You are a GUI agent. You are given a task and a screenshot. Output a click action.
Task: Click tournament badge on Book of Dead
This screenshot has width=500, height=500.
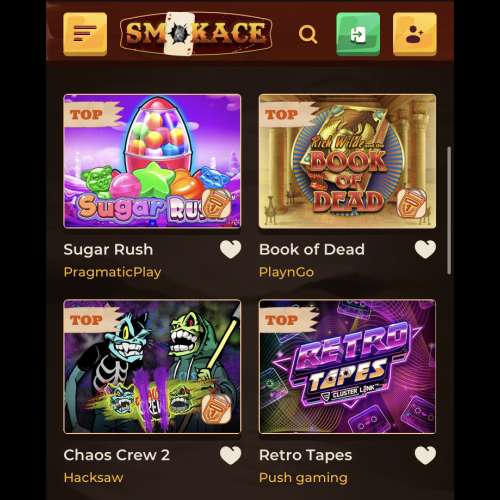click(412, 204)
